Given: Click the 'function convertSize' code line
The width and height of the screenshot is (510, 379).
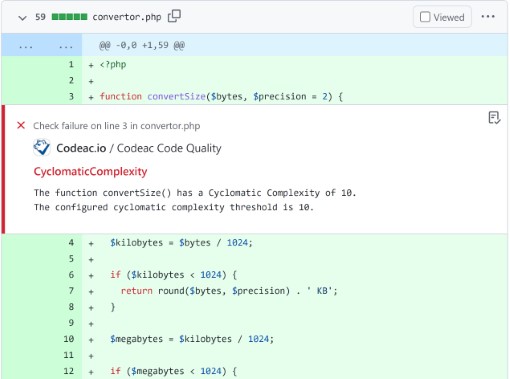Looking at the screenshot, I should point(221,97).
